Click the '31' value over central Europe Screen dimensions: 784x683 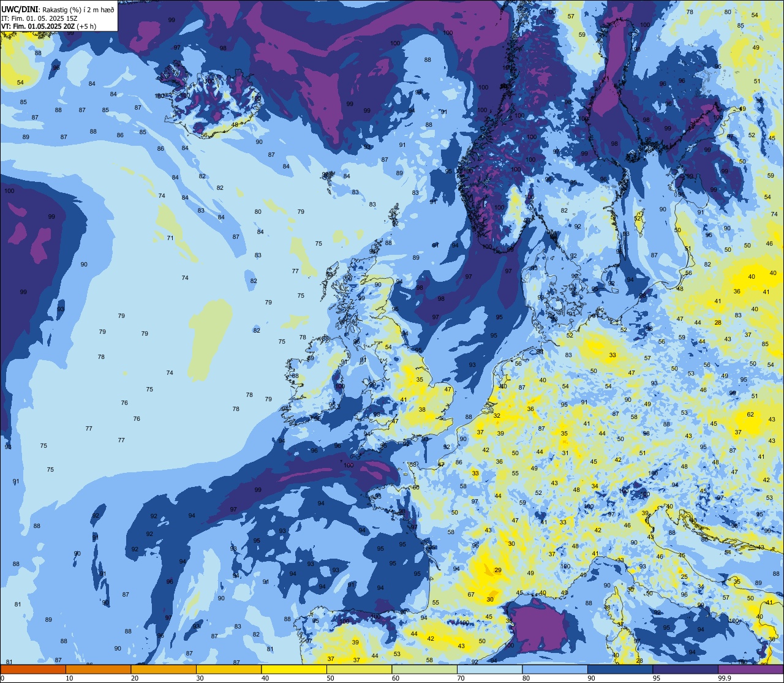565,453
